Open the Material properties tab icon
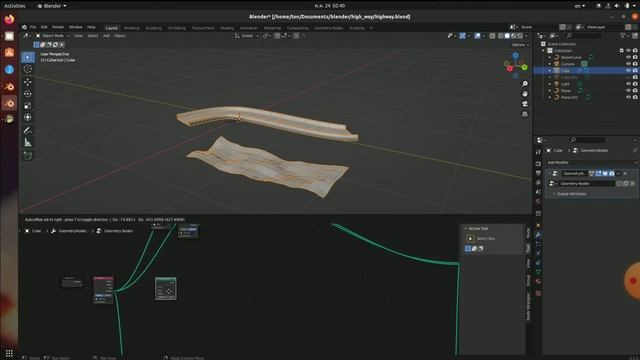The image size is (640, 360). coord(538,282)
